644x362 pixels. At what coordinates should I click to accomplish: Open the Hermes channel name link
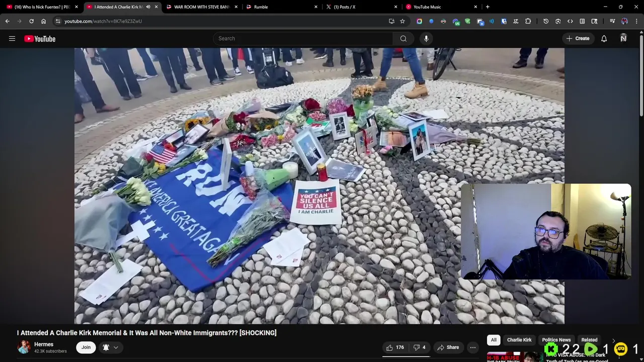[44, 344]
